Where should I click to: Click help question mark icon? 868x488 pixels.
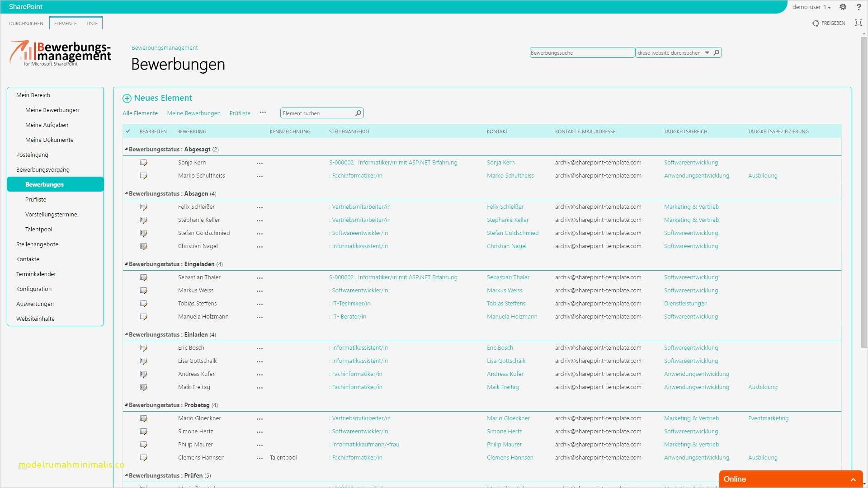859,7
